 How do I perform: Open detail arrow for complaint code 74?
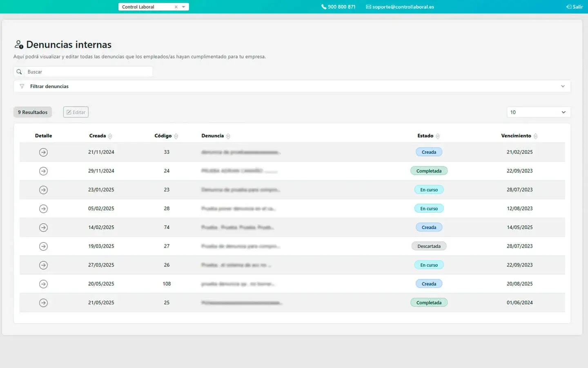43,227
